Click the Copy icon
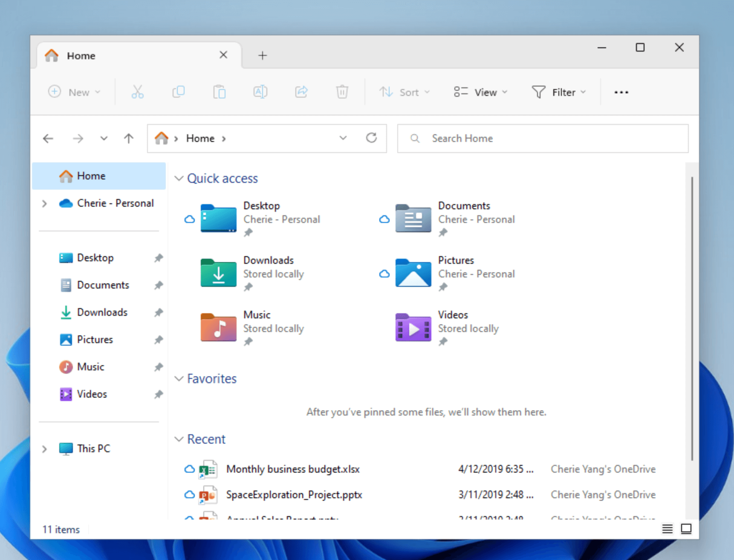This screenshot has width=734, height=560. [x=178, y=92]
